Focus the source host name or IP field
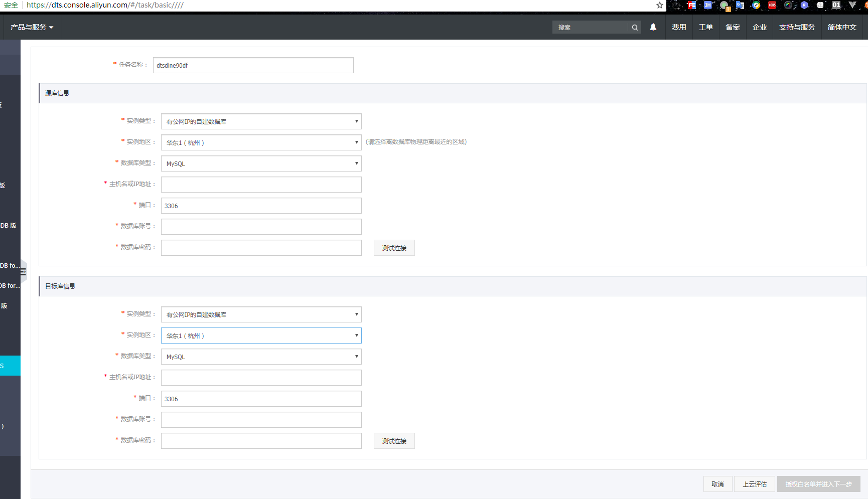This screenshot has width=868, height=499. click(261, 185)
